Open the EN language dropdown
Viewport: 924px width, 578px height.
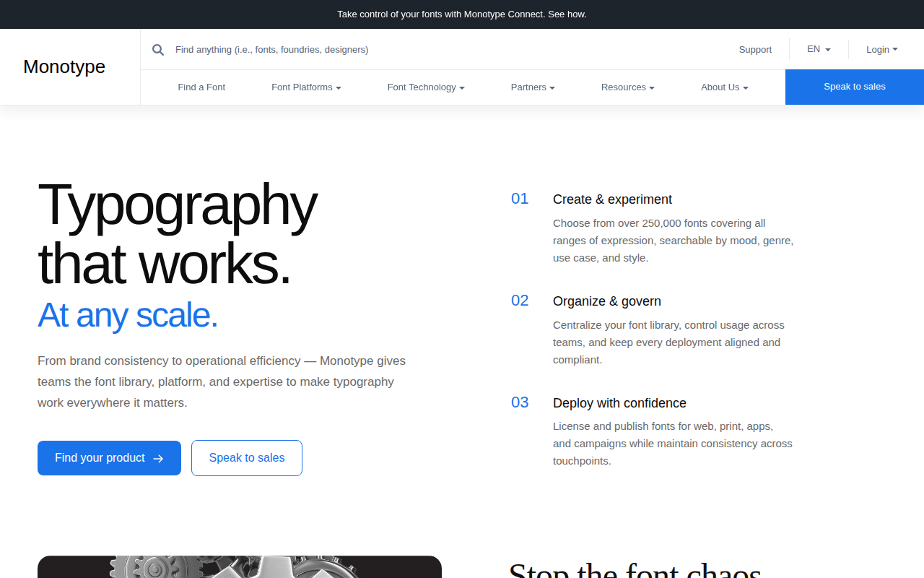pyautogui.click(x=819, y=49)
